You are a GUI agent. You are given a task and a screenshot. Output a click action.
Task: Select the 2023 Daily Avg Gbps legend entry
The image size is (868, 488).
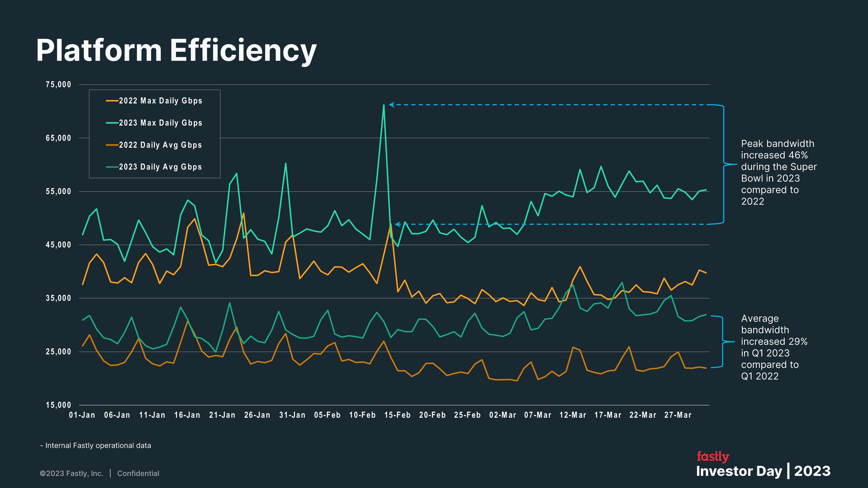coord(154,167)
